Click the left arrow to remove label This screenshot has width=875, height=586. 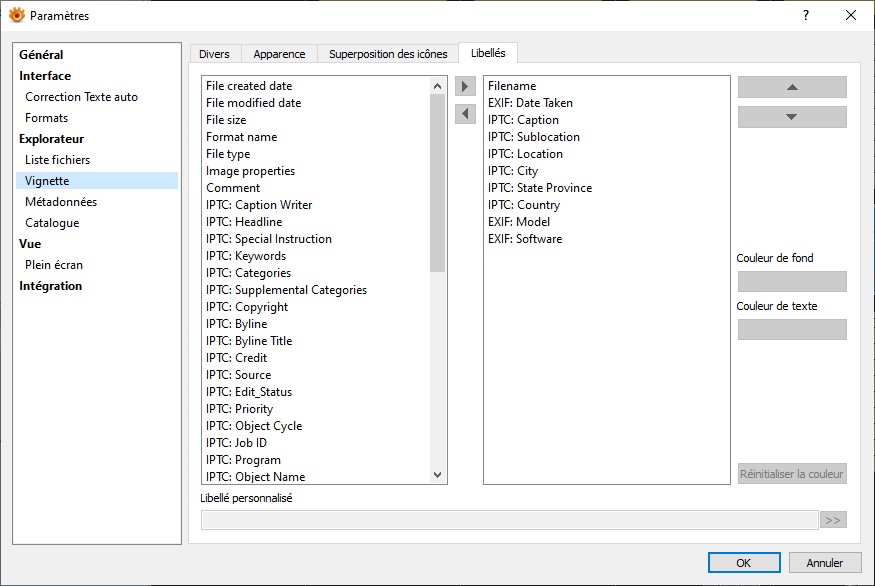(465, 114)
